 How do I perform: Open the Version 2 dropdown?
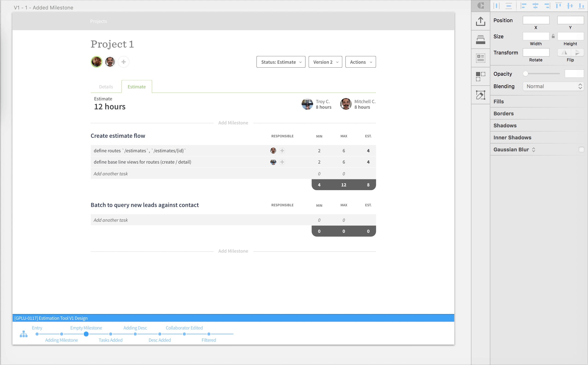coord(325,62)
